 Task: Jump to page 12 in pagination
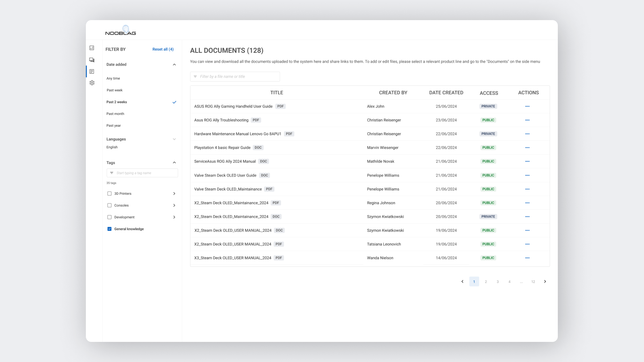coord(533,282)
